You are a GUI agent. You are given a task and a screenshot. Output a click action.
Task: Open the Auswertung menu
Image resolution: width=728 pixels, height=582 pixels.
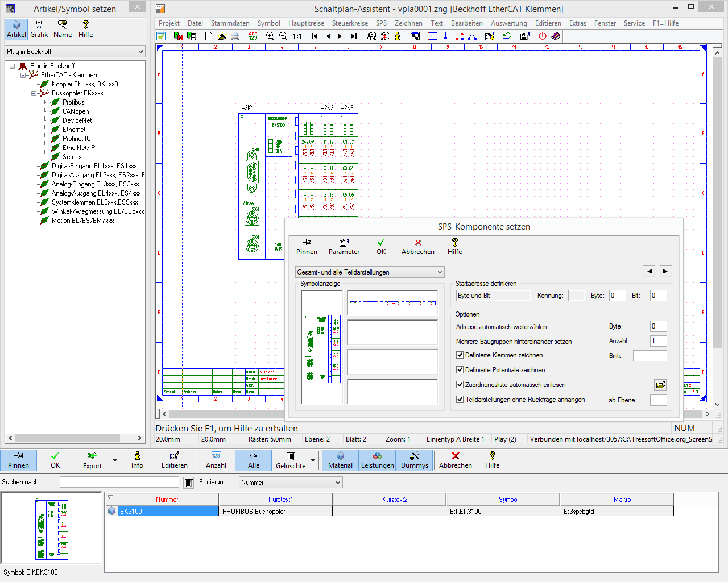(508, 23)
